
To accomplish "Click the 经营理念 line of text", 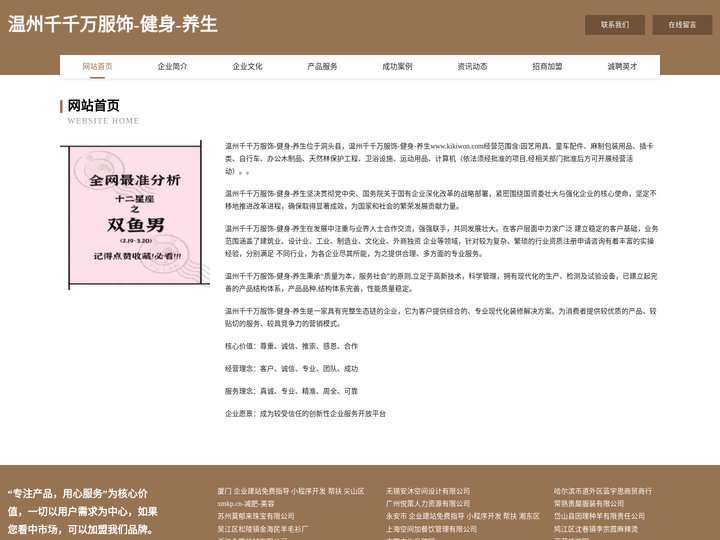I will tap(291, 369).
